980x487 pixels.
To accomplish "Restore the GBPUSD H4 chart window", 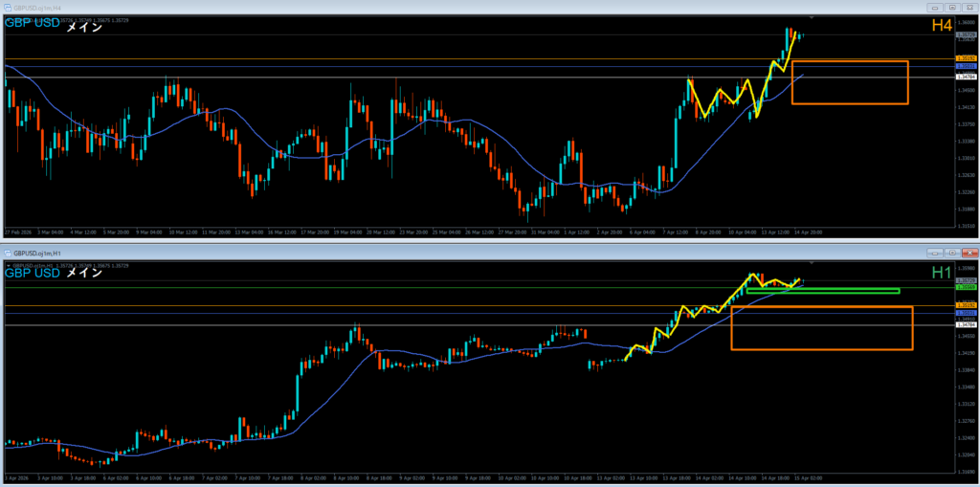I will (952, 8).
